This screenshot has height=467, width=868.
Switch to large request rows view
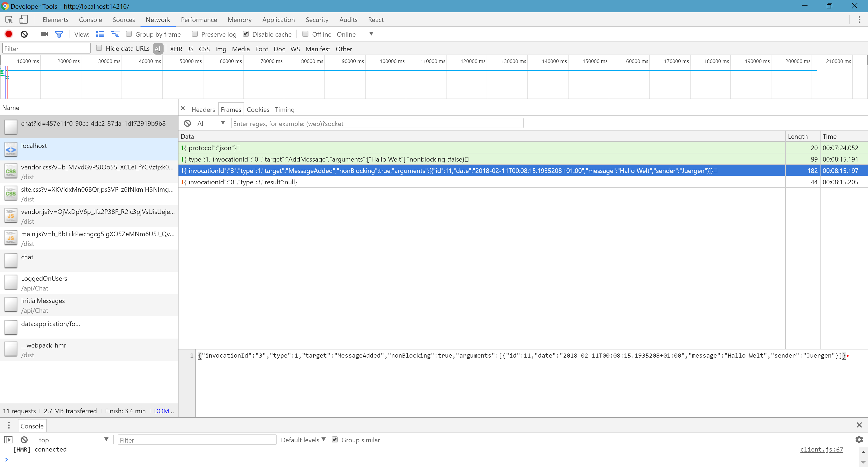[100, 34]
